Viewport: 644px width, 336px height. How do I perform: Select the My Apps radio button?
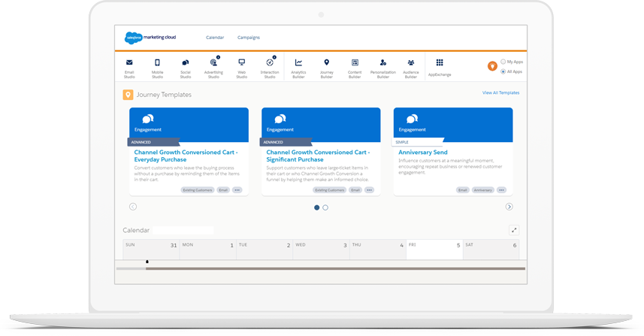pos(503,62)
